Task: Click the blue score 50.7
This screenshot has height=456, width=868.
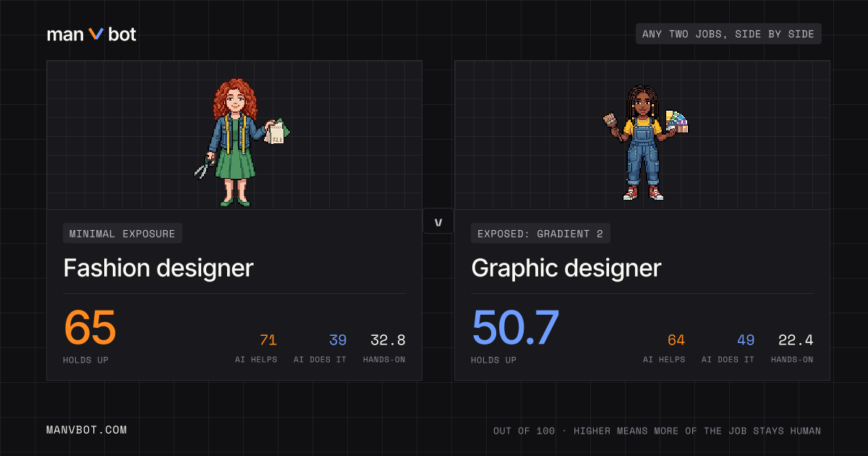Action: [x=515, y=328]
